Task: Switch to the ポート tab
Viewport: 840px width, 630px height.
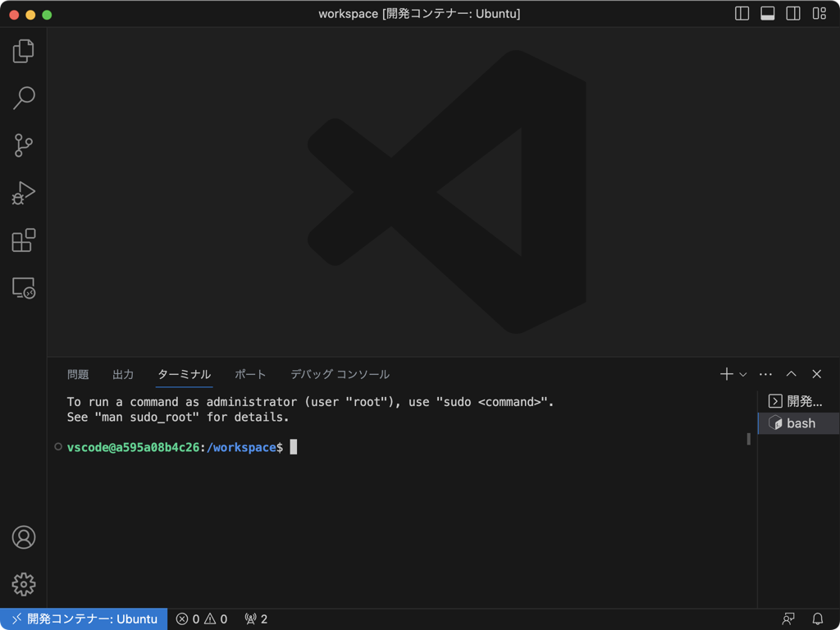Action: (250, 374)
